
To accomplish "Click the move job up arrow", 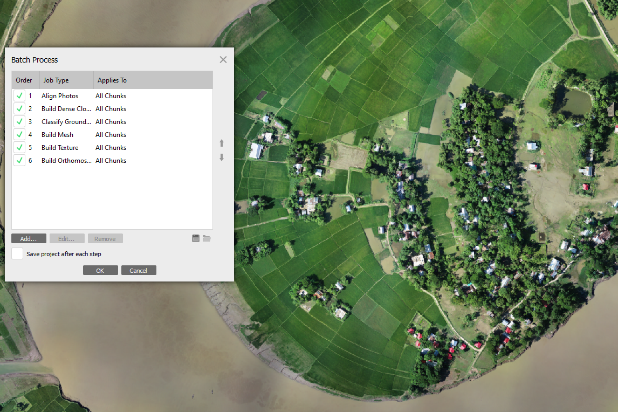I will coord(221,143).
